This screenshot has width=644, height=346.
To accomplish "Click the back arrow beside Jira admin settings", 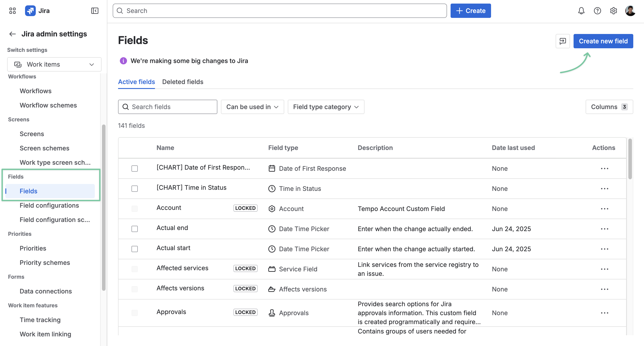I will [13, 34].
